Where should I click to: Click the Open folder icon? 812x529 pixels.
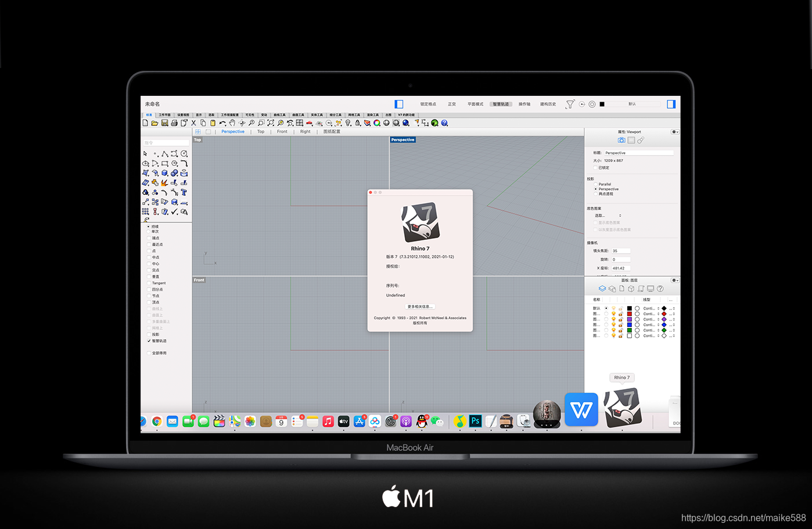pyautogui.click(x=155, y=123)
